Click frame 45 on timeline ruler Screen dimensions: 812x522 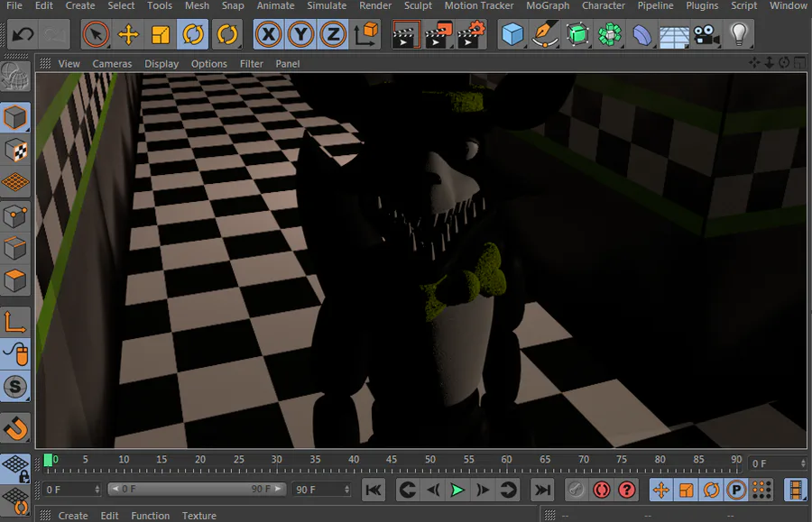pyautogui.click(x=392, y=460)
